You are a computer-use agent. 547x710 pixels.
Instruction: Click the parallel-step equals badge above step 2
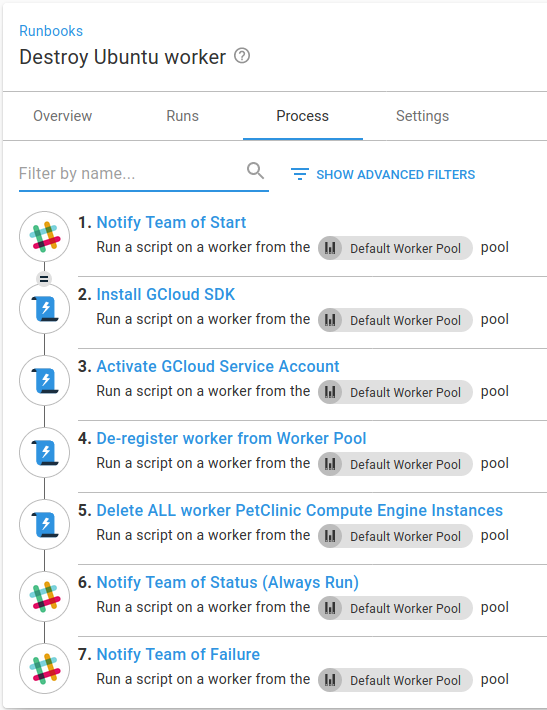[44, 279]
